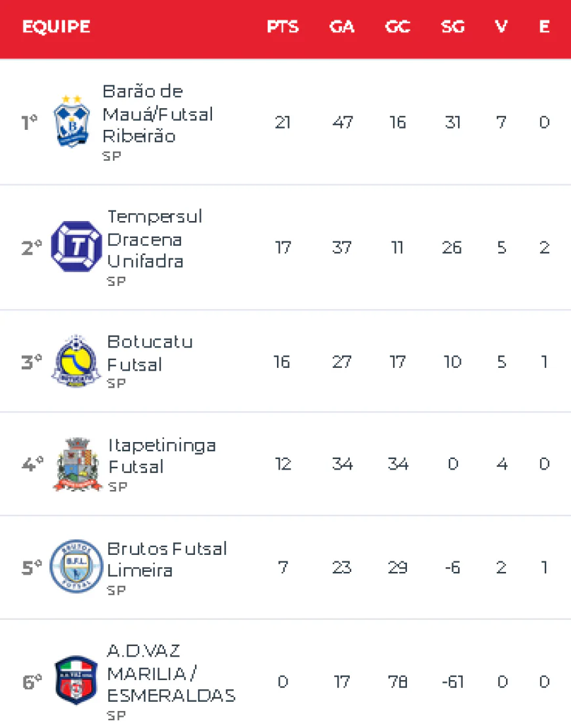Image resolution: width=571 pixels, height=728 pixels.
Task: Open A.D.VAZ MARILIA / ESMERALDAS team name
Action: click(x=171, y=674)
